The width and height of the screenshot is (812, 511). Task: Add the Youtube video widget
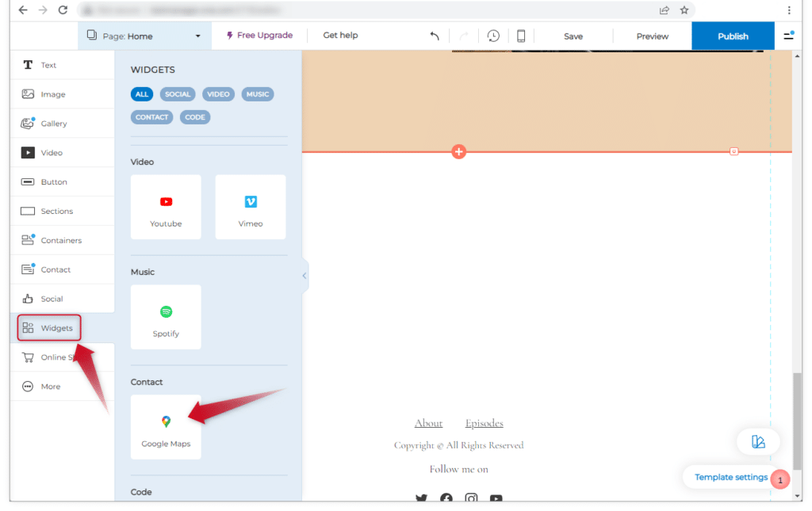166,208
